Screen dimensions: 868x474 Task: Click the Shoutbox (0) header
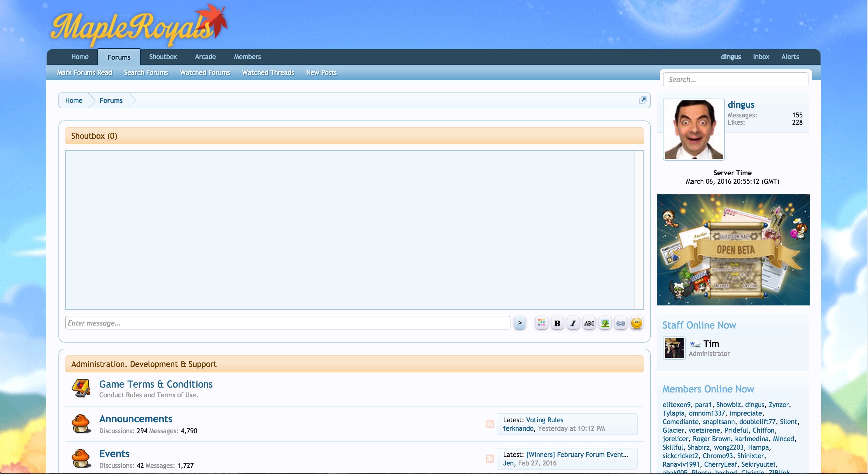coord(354,136)
